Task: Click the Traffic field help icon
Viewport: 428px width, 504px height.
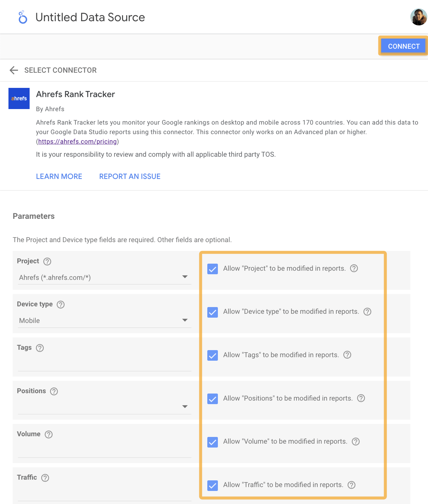Action: coord(45,478)
